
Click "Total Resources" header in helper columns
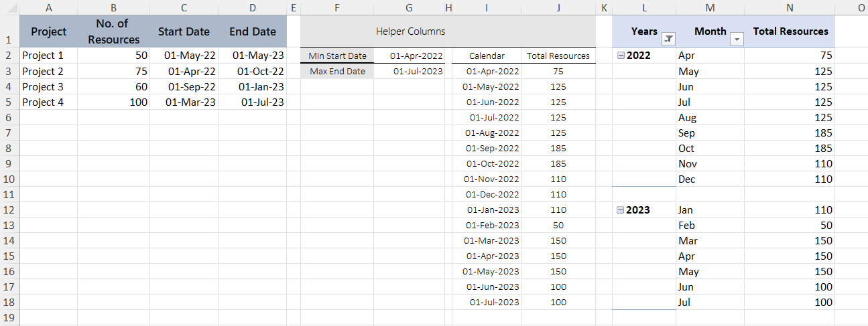tap(558, 56)
